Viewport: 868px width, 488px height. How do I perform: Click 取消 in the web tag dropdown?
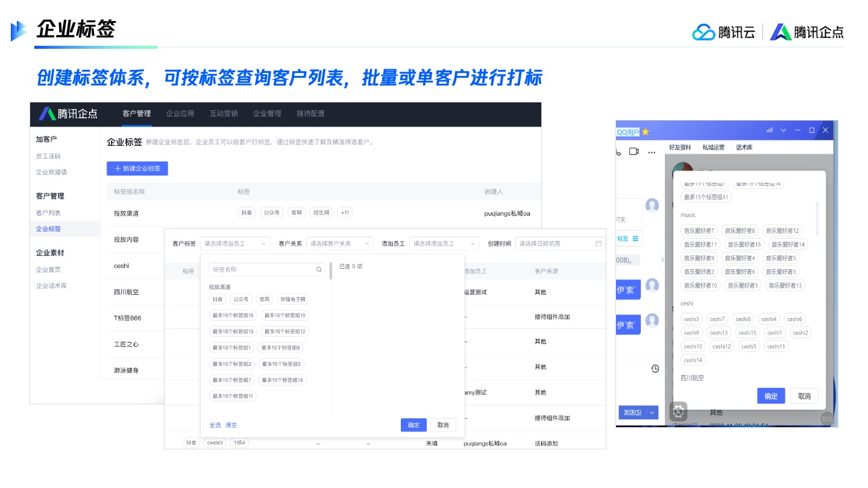coord(443,425)
